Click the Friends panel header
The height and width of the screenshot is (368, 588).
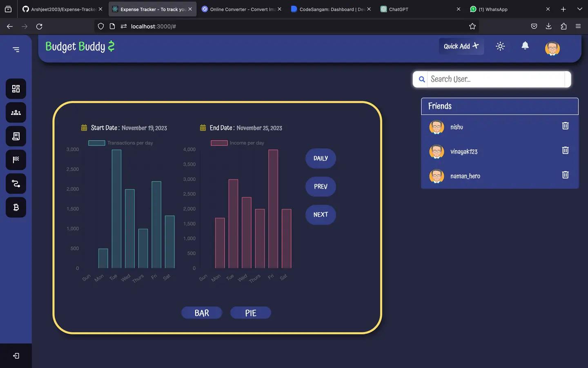[500, 106]
